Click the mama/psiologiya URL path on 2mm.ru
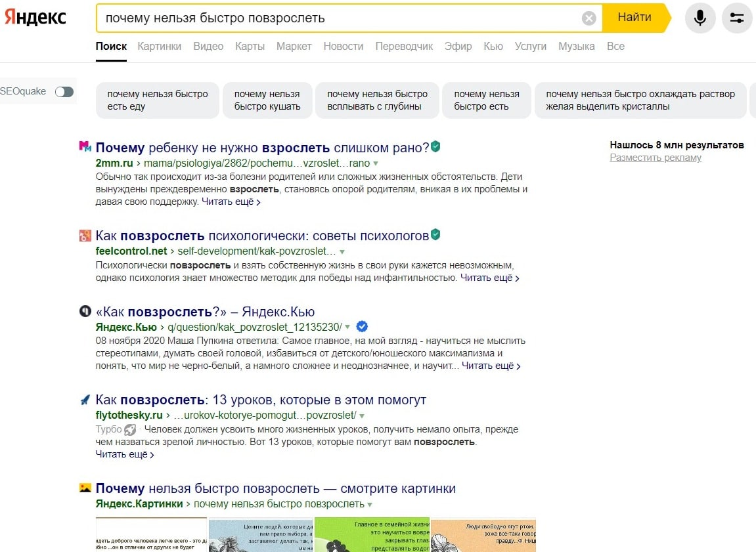Viewport: 756px width, 552px height. pos(257,163)
